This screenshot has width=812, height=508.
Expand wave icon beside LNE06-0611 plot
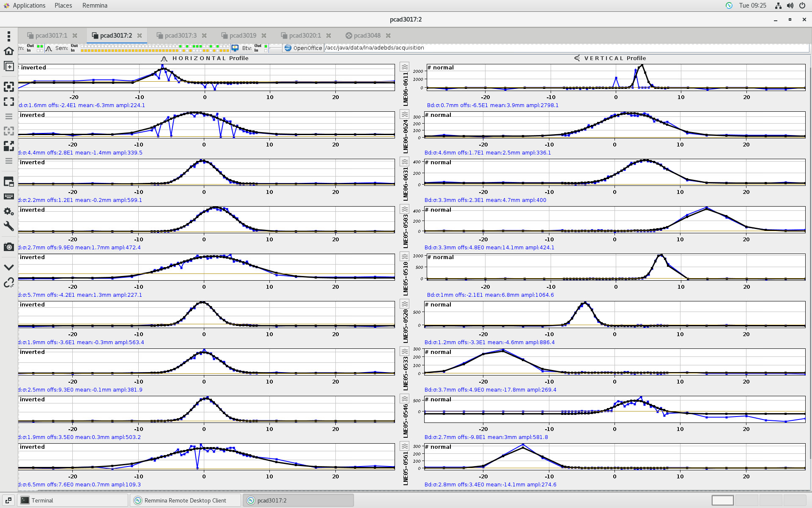coord(405,67)
